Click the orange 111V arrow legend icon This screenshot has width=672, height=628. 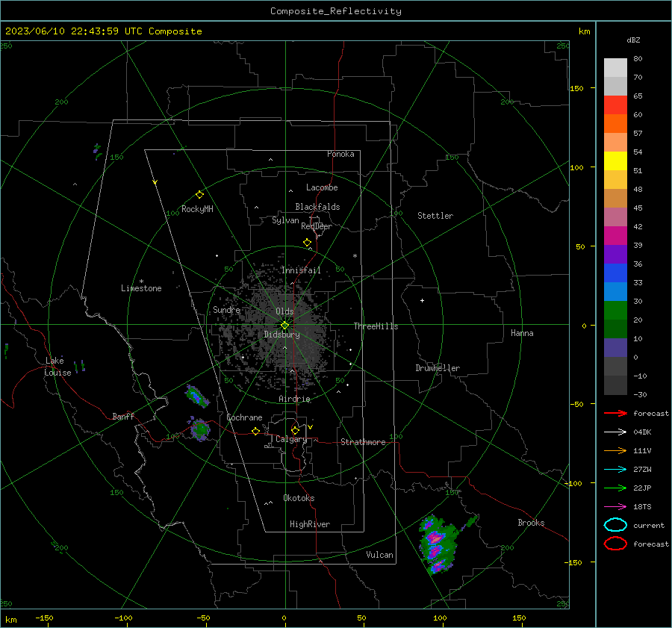615,450
